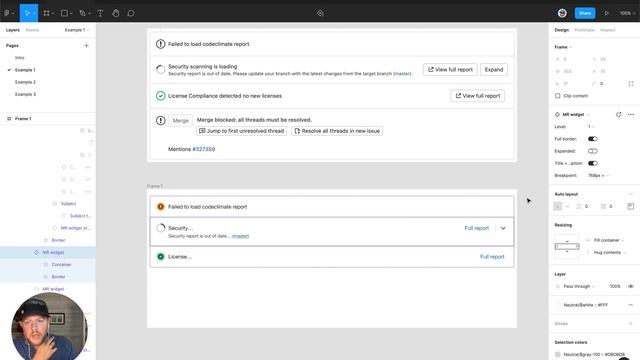The height and width of the screenshot is (360, 640).
Task: Open MR widget more options ellipsis
Action: point(631,115)
